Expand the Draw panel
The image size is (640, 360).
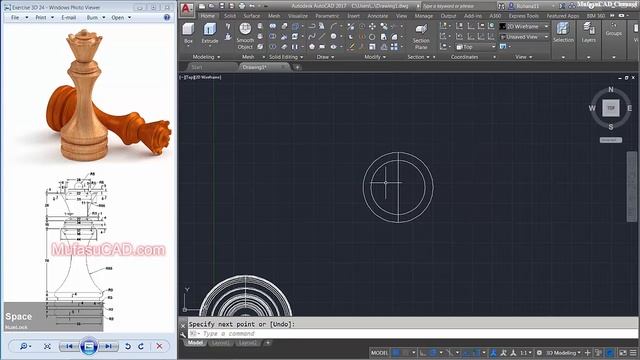[325, 57]
